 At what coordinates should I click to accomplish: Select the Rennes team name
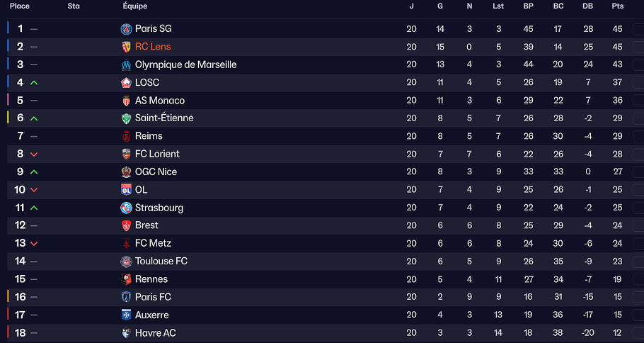click(x=151, y=279)
